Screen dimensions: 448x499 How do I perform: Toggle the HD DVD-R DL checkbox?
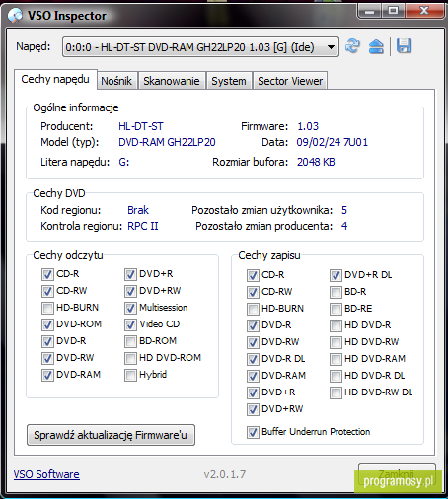tap(336, 376)
